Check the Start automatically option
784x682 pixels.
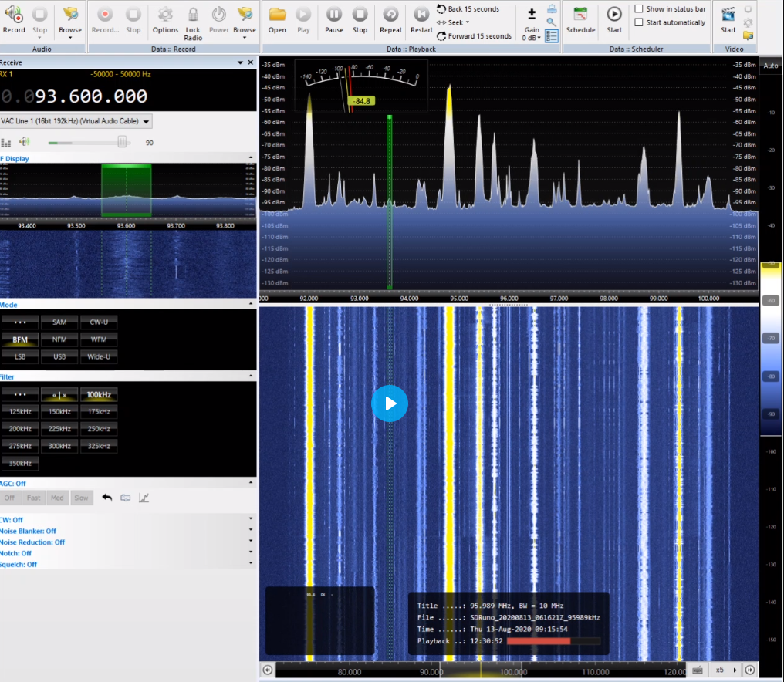639,22
